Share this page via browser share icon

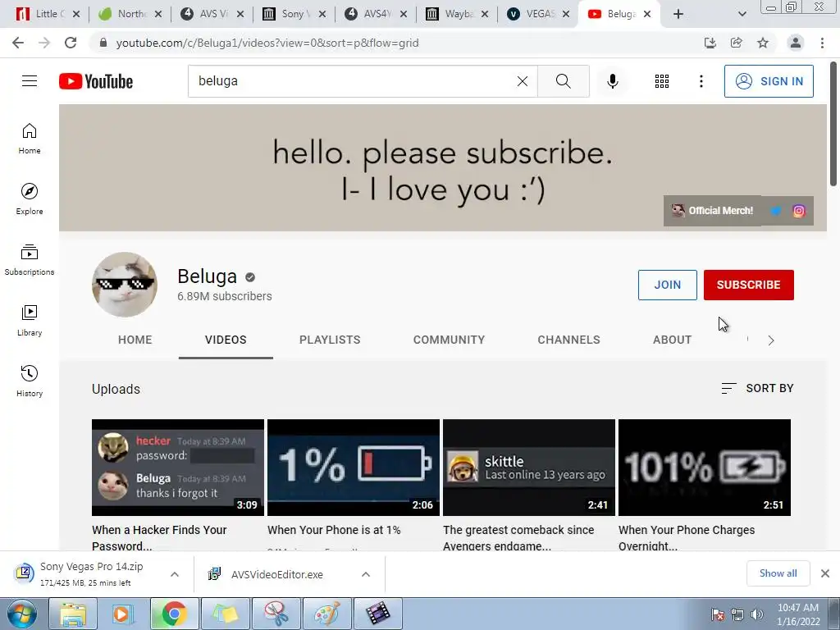737,43
